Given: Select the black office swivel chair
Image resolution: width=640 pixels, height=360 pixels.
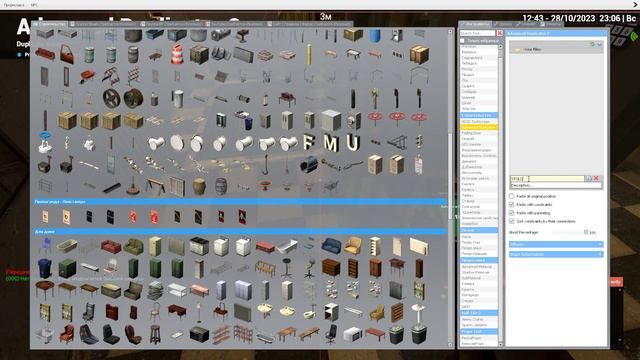Looking at the screenshot, I should [331, 334].
